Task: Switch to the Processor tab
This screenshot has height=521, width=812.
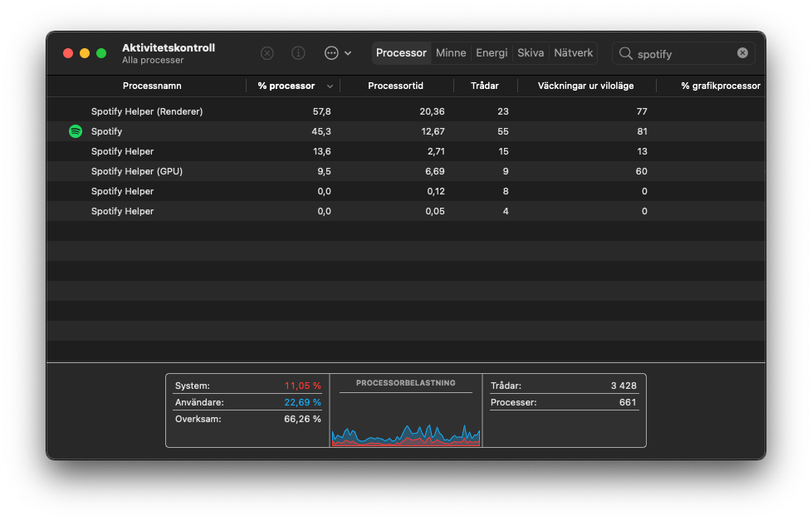Action: tap(401, 53)
